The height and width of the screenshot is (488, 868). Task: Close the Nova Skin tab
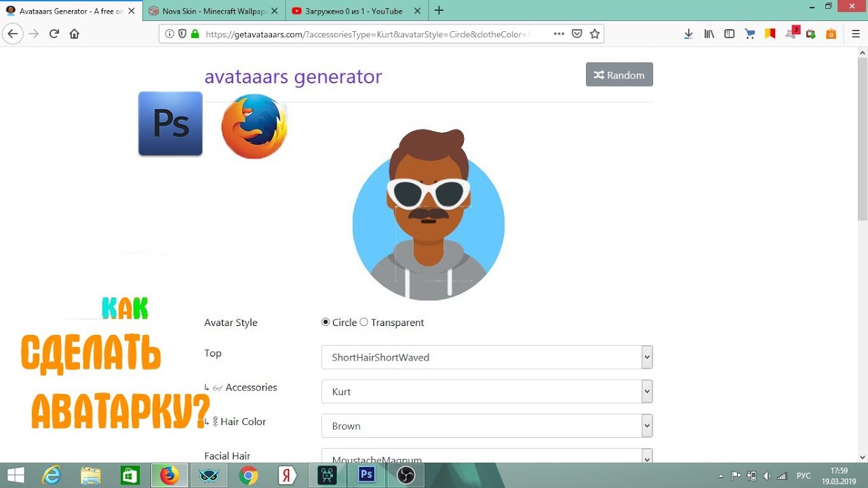[x=274, y=12]
